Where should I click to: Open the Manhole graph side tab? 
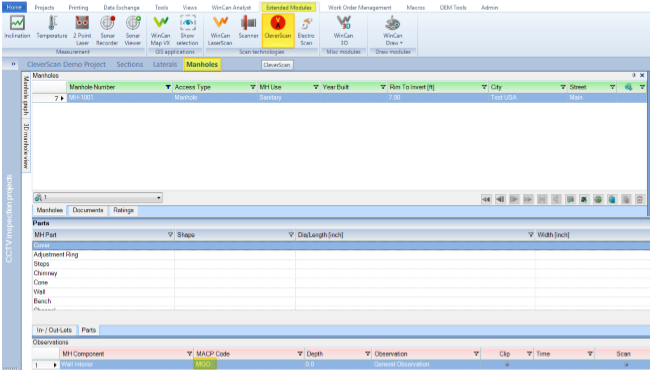coord(26,96)
